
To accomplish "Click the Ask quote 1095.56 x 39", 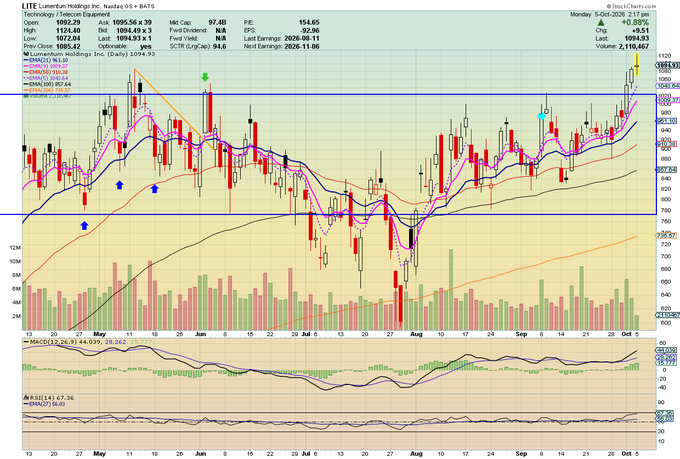I will [x=132, y=22].
